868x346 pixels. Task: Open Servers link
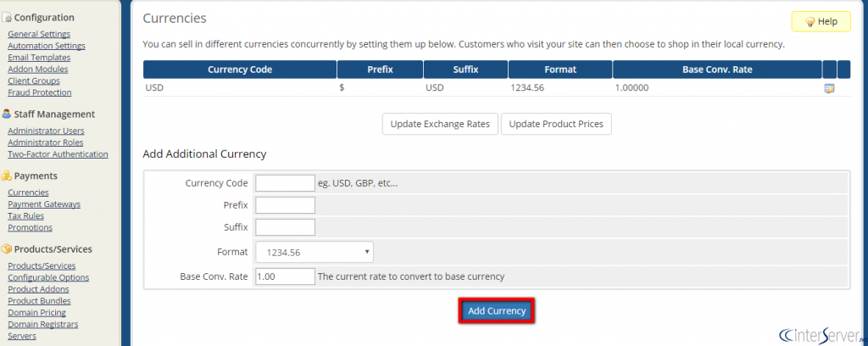[22, 336]
